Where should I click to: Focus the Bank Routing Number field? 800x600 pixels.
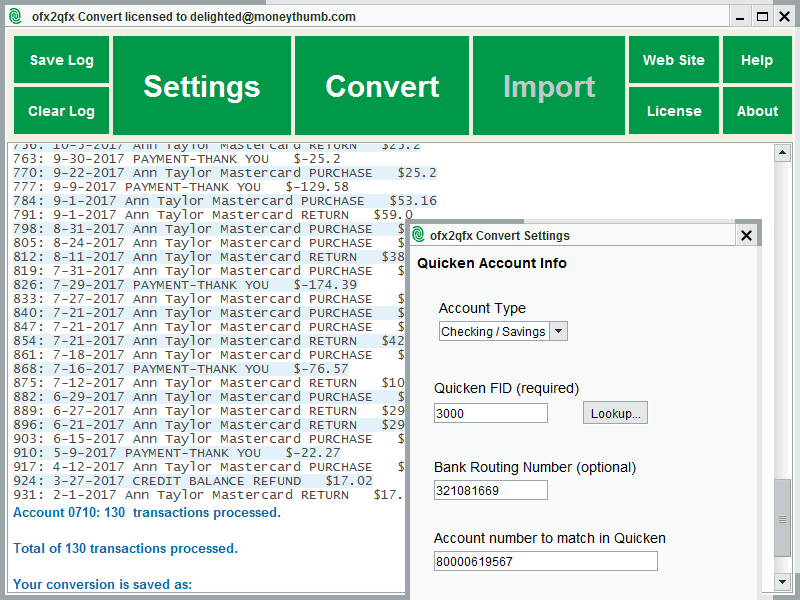tap(491, 490)
